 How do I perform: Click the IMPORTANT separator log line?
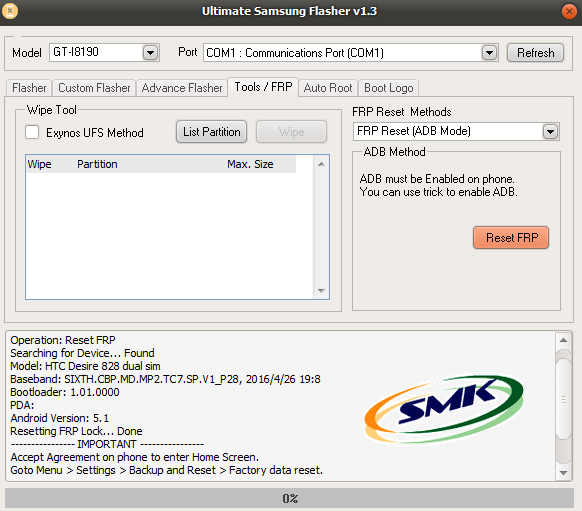pyautogui.click(x=107, y=444)
